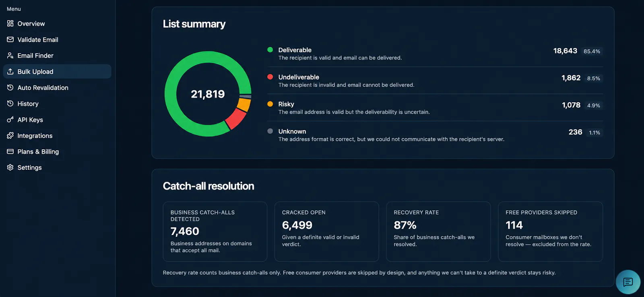Click the Email Finder person-search icon

[x=10, y=56]
